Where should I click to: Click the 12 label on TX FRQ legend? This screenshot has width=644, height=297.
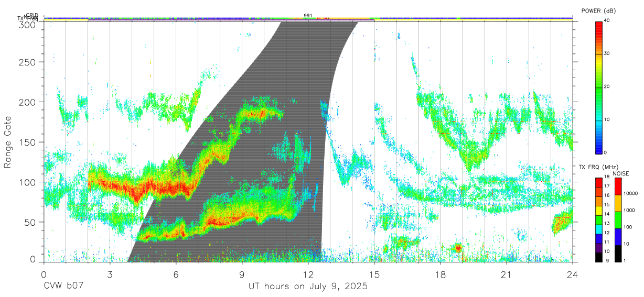607,233
